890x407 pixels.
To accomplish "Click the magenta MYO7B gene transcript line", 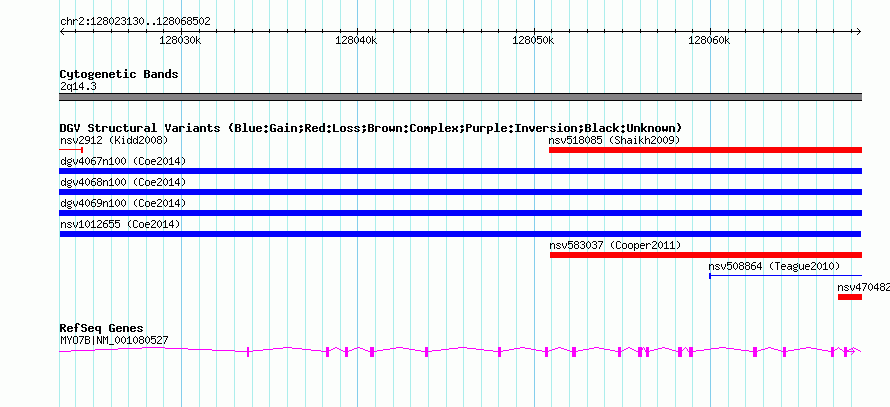I will pyautogui.click(x=461, y=352).
